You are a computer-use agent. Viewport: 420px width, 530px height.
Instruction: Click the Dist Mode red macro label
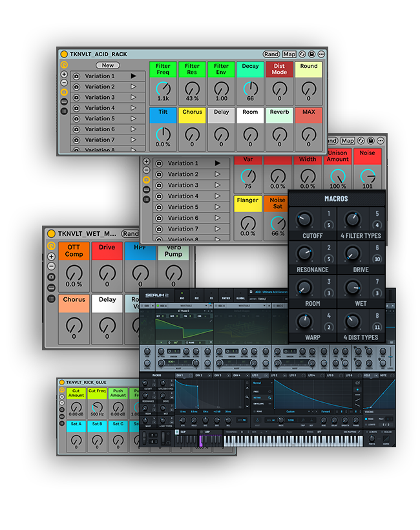coord(279,69)
